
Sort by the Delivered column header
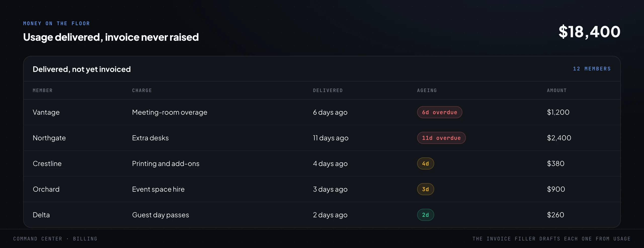point(328,90)
